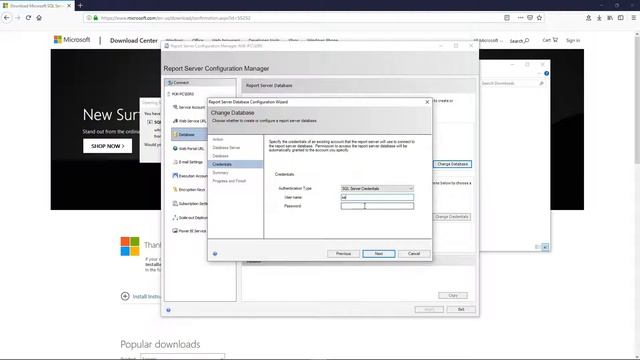Reload the page in Firefox

28,18
